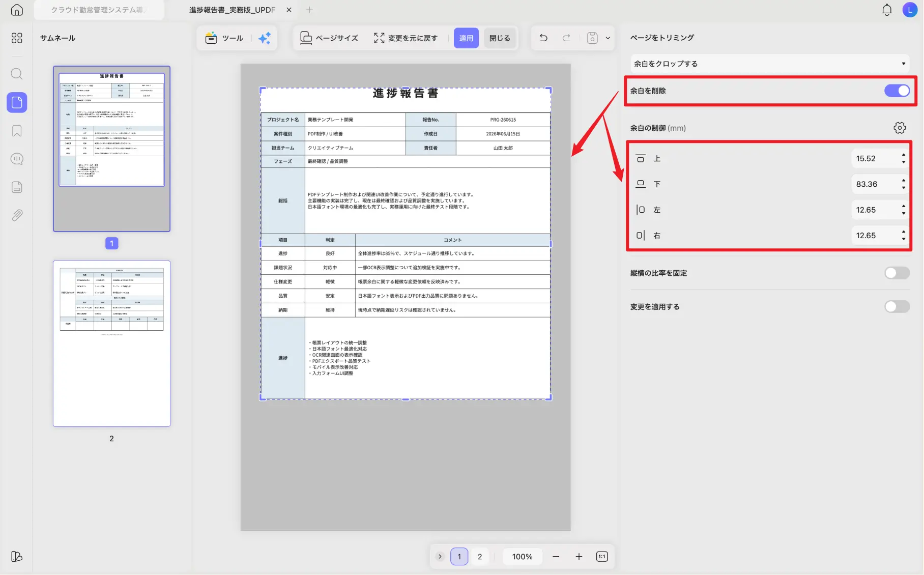Screen dimensions: 924x575
Task: Click the 適用 button
Action: [466, 38]
